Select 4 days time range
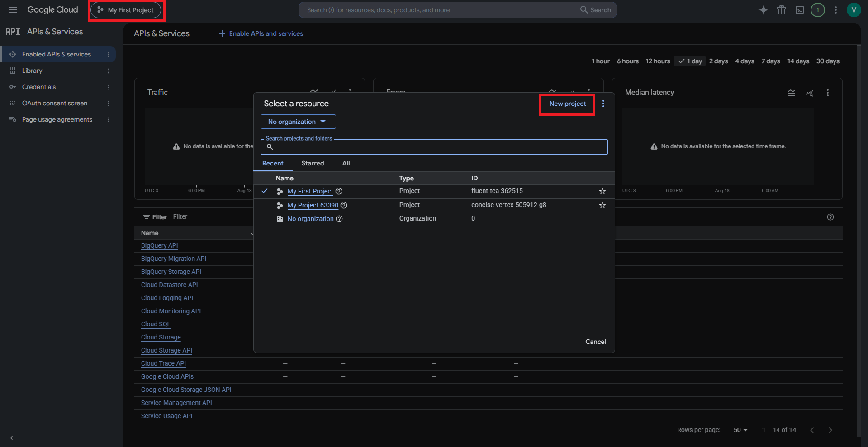 click(x=745, y=61)
